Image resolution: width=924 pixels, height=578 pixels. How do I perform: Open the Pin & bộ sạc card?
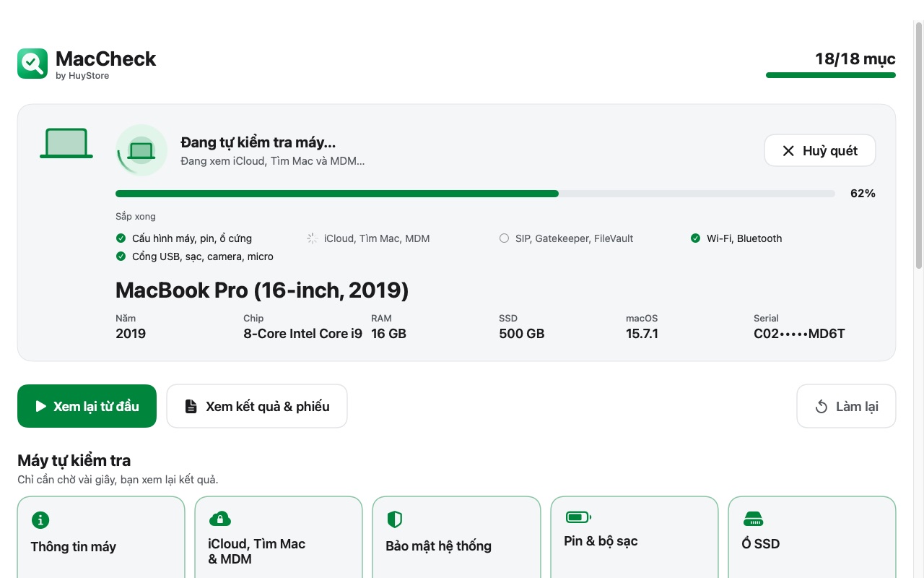(x=635, y=537)
